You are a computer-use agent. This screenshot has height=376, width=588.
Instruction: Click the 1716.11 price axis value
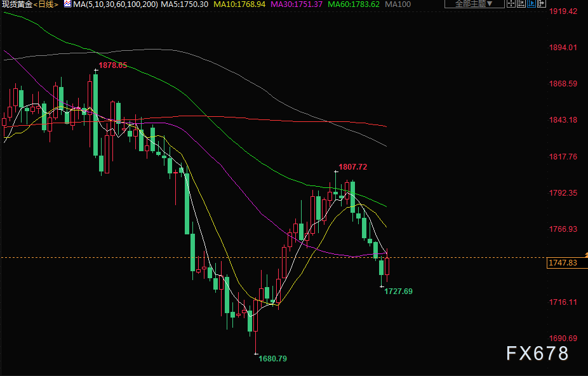point(563,302)
